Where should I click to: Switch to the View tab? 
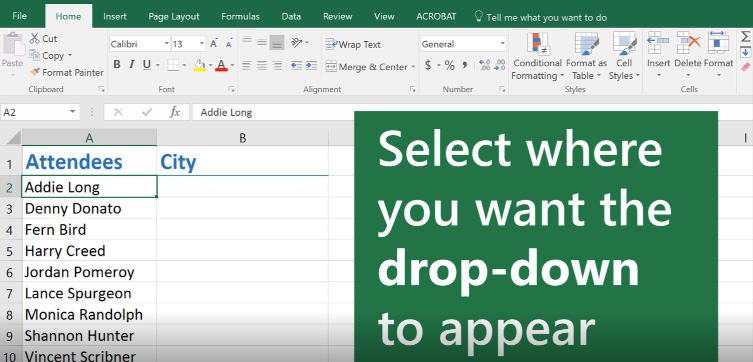click(x=384, y=16)
